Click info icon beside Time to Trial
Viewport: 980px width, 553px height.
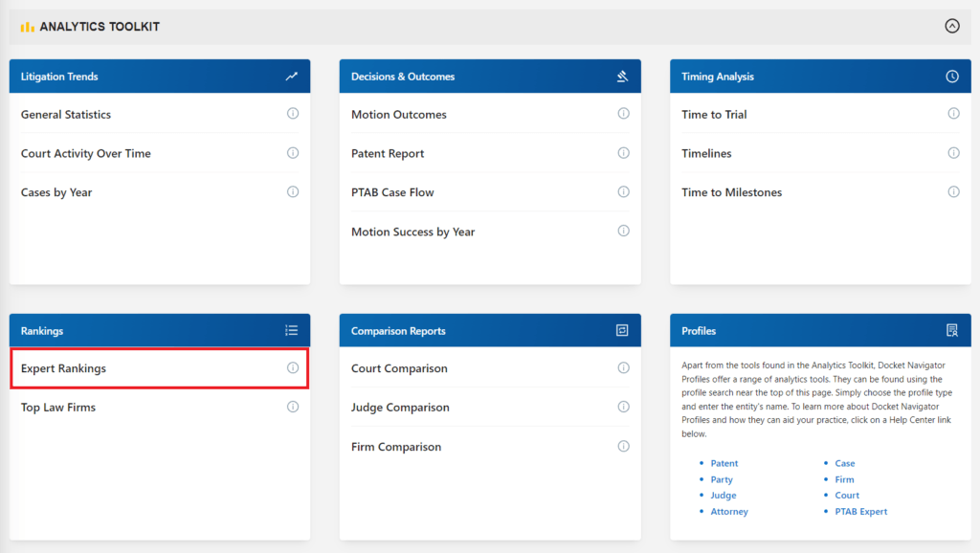tap(953, 114)
